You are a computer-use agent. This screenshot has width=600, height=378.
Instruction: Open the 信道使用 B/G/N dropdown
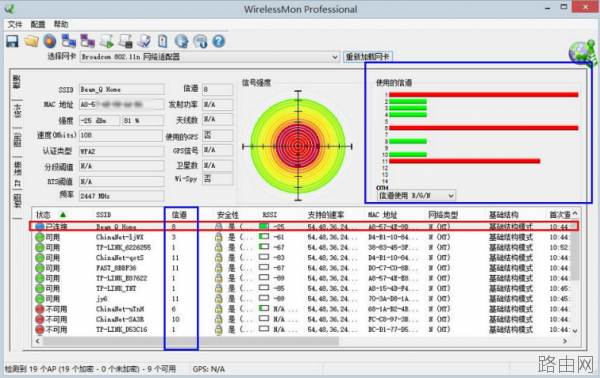tap(416, 196)
